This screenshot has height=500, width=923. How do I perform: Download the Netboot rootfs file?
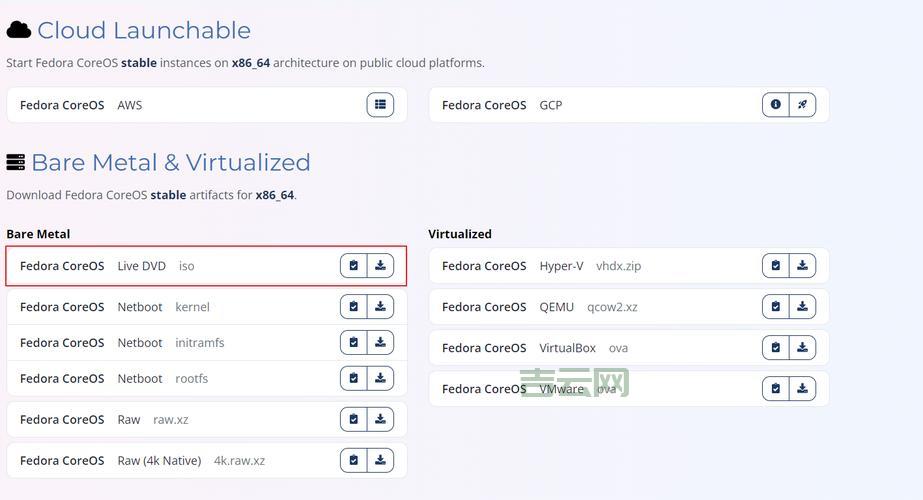[380, 379]
